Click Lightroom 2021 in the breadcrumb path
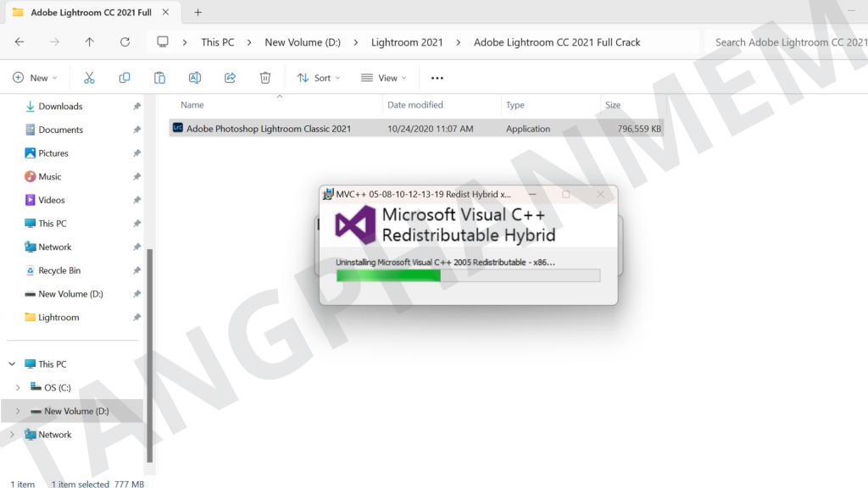Viewport: 868px width, 488px height. click(407, 42)
